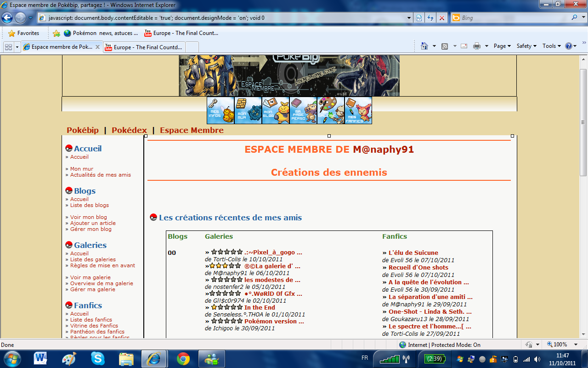The height and width of the screenshot is (368, 588).
Task: Click the Bing search magnifier icon
Action: pyautogui.click(x=575, y=18)
